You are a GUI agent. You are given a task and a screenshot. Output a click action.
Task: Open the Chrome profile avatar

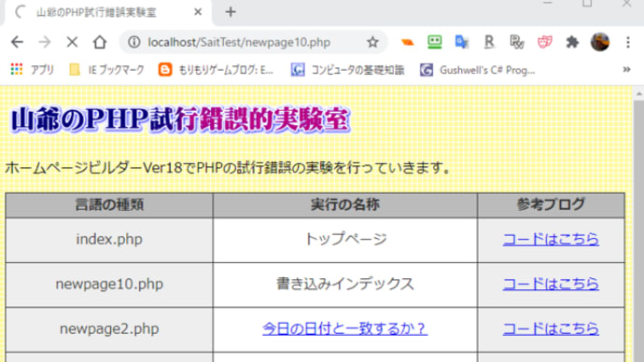[x=599, y=42]
